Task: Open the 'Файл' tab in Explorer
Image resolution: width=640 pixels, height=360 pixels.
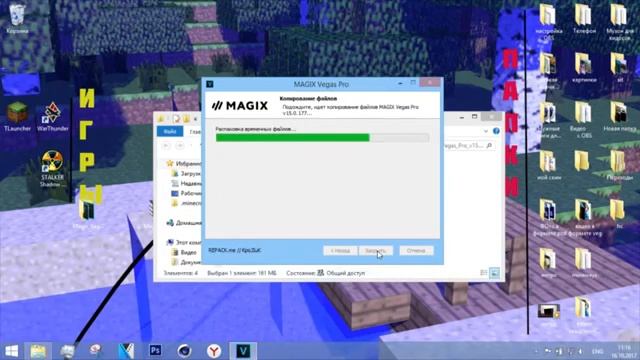Action: pyautogui.click(x=170, y=131)
